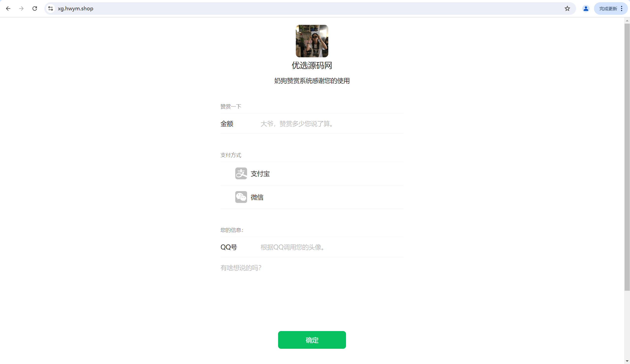Select 支付宝 as the payment method

point(312,173)
